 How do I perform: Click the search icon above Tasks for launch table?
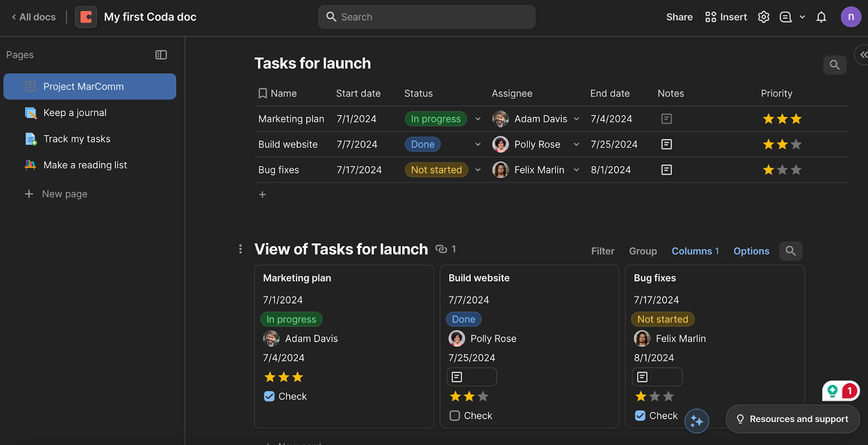834,65
